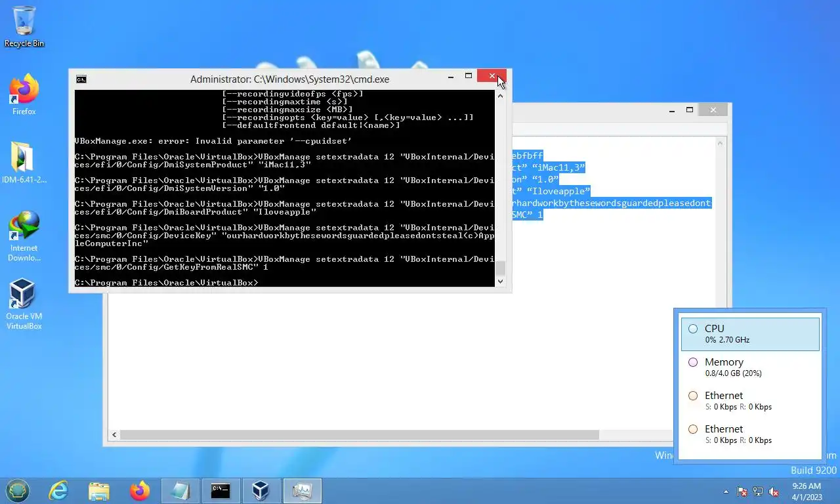840x504 pixels.
Task: Select the Internet Download Manager desktop shortcut
Action: tap(24, 236)
